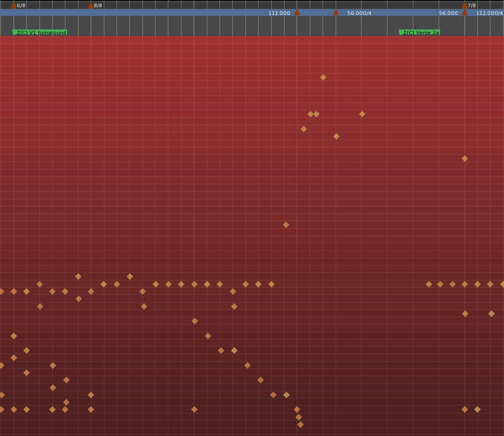The image size is (504, 436).
Task: Select the highest diamond note in the region
Action: (323, 78)
